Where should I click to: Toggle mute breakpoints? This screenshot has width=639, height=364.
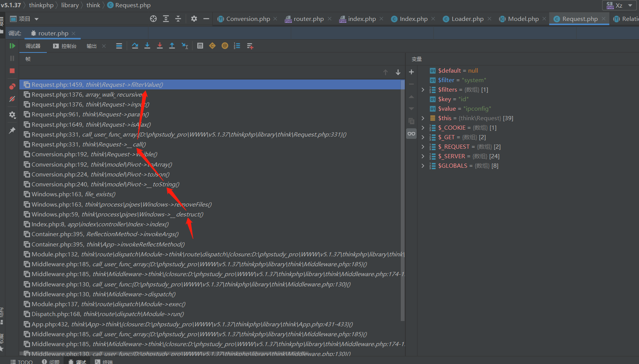pyautogui.click(x=12, y=99)
